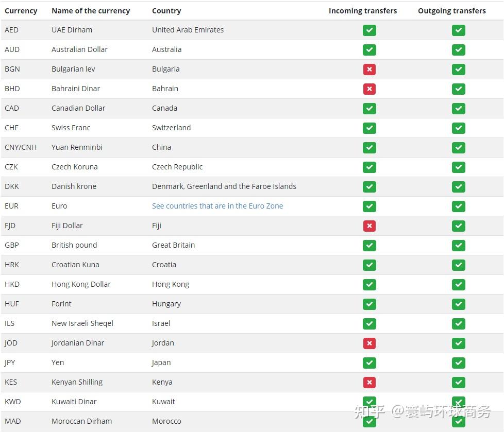Click the green check for GBP incoming transfers

[369, 246]
